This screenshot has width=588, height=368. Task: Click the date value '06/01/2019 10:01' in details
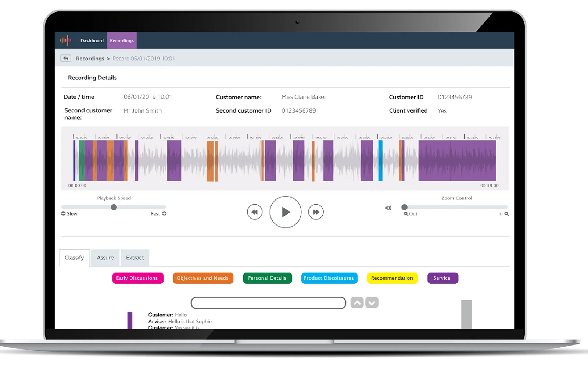click(148, 97)
